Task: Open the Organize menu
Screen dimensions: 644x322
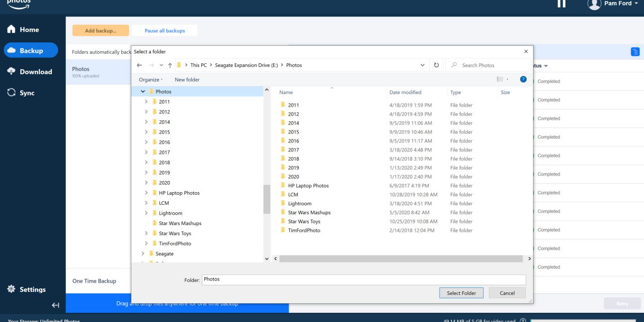Action: (x=150, y=79)
